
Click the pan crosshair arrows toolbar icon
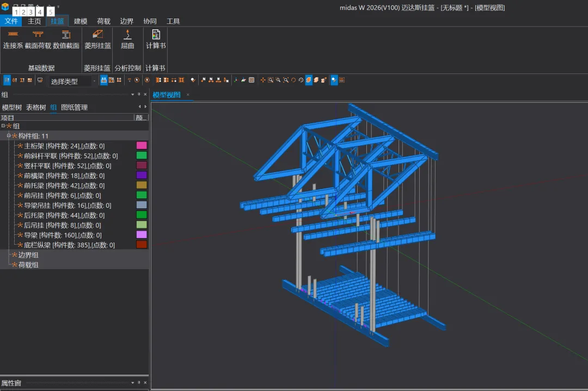[x=263, y=80]
